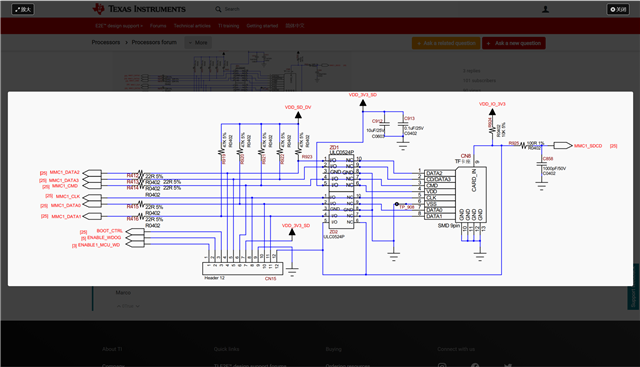This screenshot has height=367, width=640.
Task: Click the Twitter icon in footer
Action: [508, 365]
